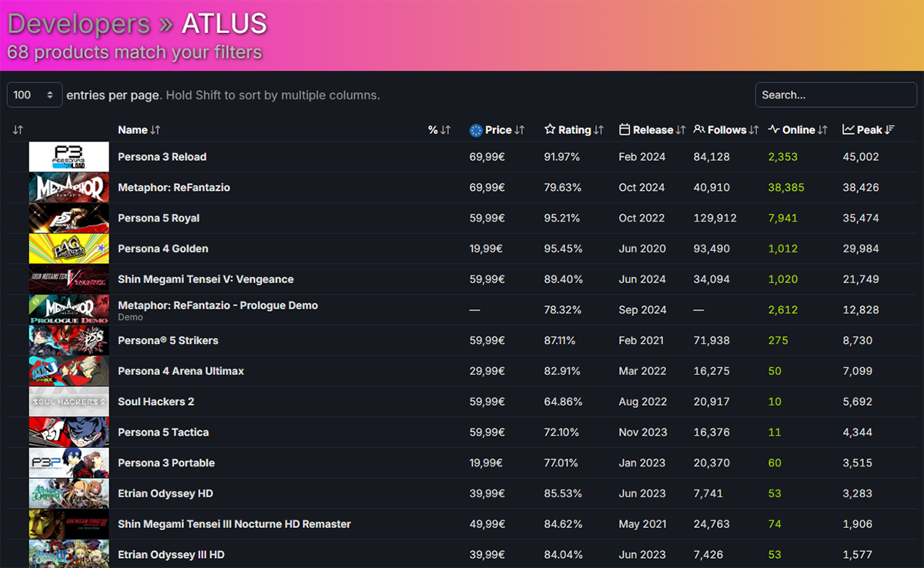Click the pulse icon in Online header
924x568 pixels.
tap(774, 130)
